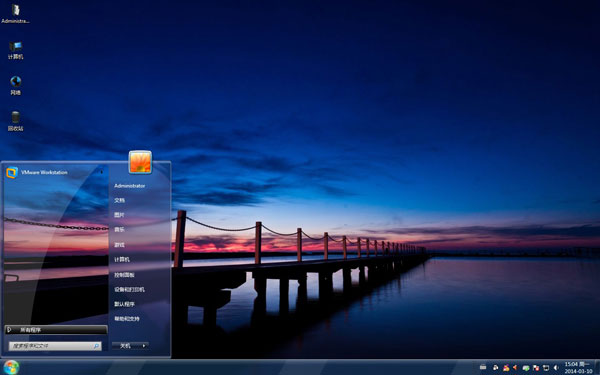Screen dimensions: 600x375
Task: Open 图片 in start menu
Action: [119, 215]
